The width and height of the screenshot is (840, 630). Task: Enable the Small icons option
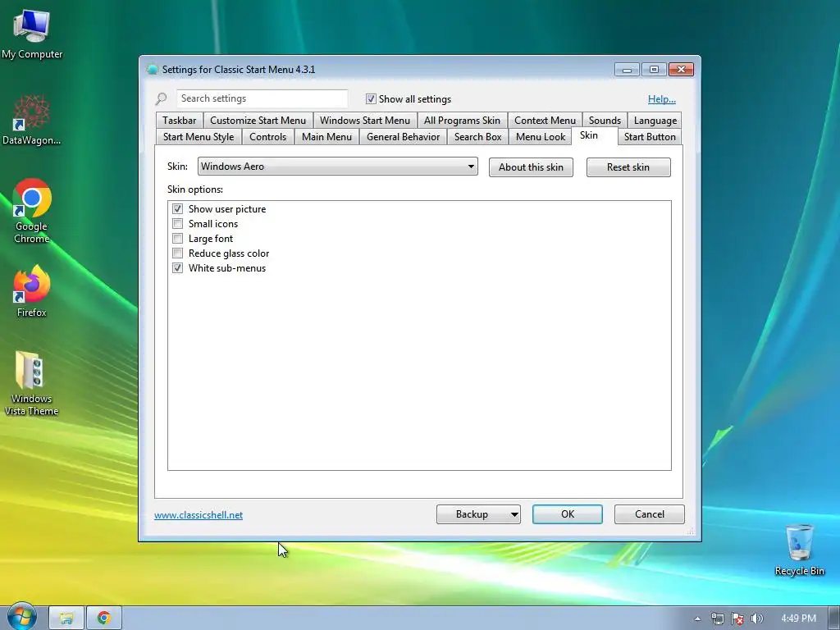177,223
